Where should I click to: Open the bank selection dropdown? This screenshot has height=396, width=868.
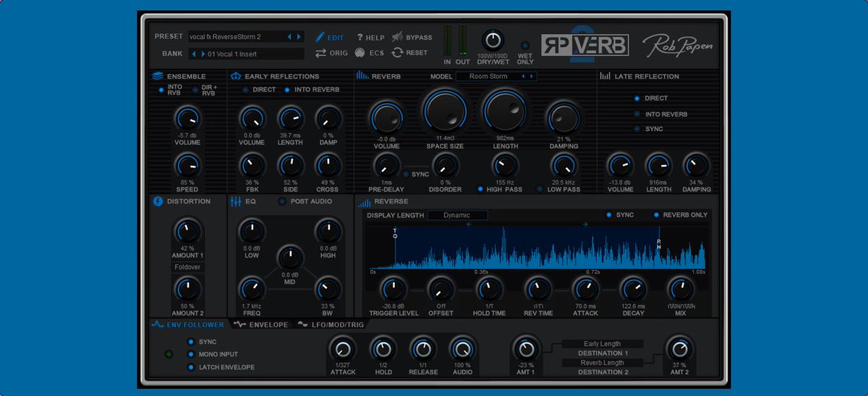pos(246,54)
